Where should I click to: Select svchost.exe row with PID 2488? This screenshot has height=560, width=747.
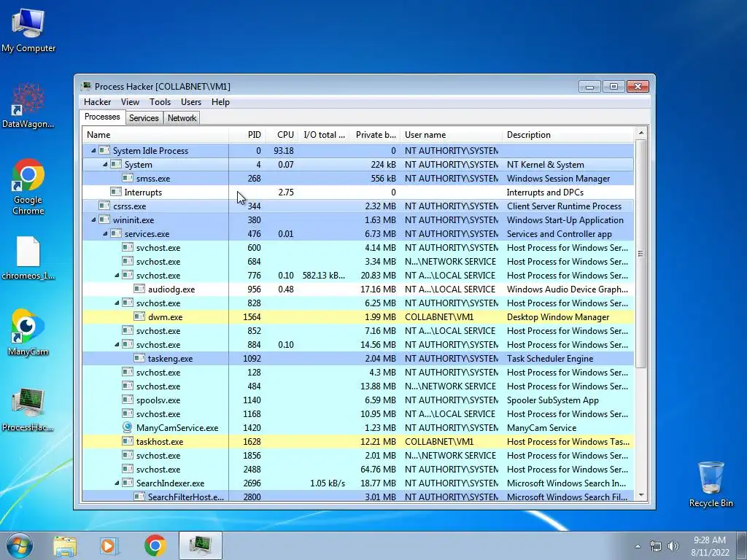pyautogui.click(x=358, y=469)
